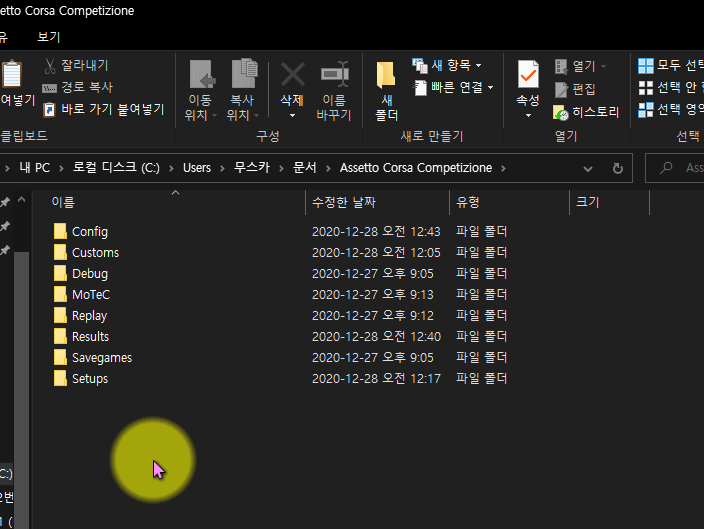The width and height of the screenshot is (704, 529).
Task: Select the Customs folder icon
Action: click(x=60, y=252)
